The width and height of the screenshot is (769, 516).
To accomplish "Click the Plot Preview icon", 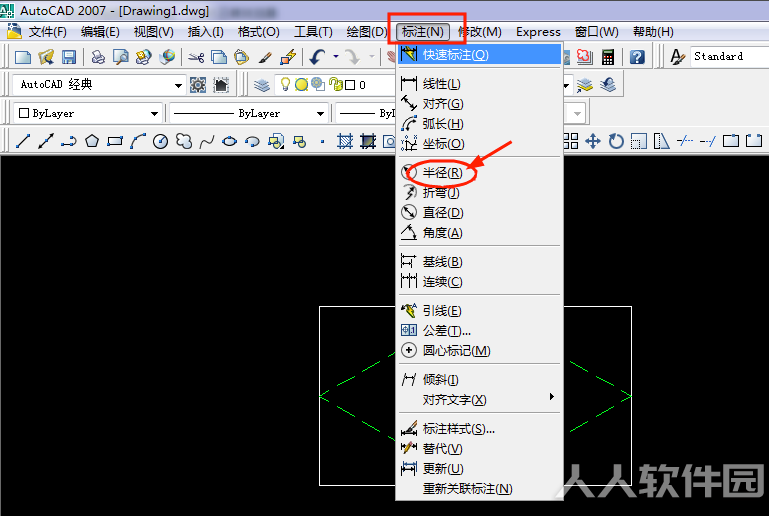I will pos(121,57).
